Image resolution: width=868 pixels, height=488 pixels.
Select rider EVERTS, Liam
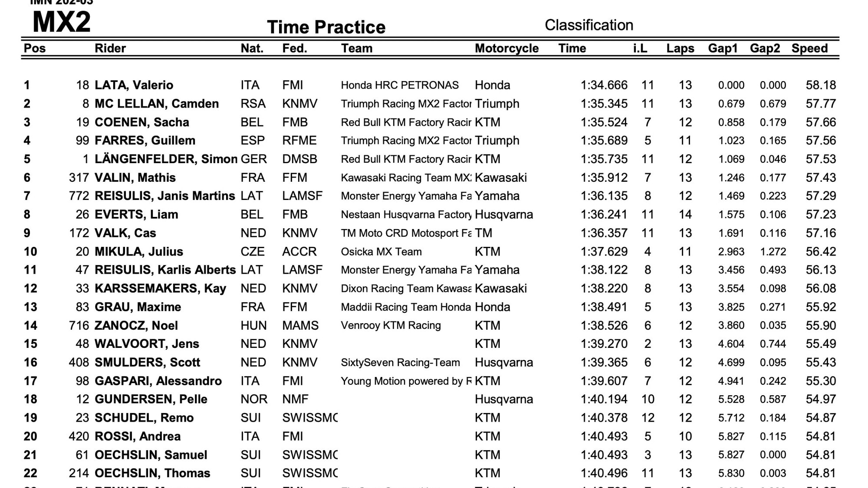136,214
